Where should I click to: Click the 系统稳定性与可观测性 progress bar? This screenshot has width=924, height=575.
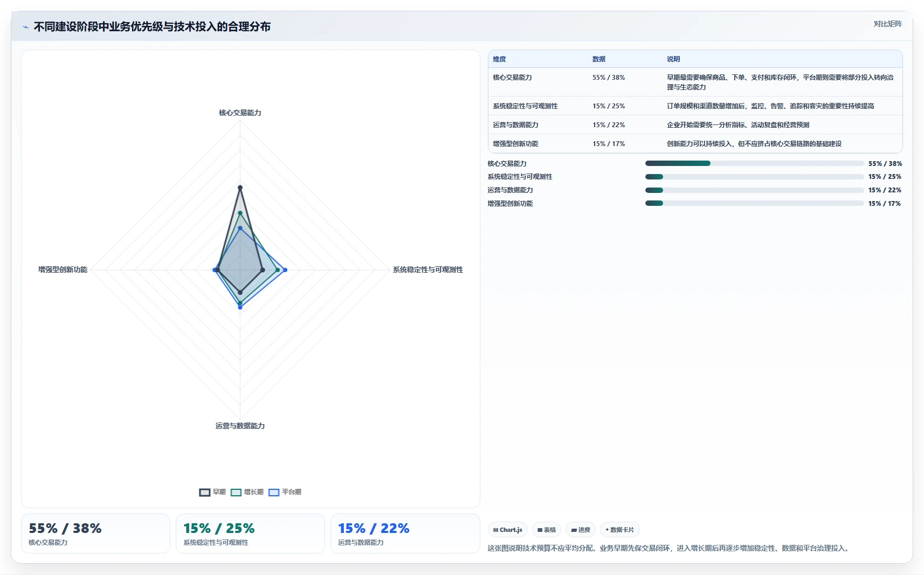click(x=754, y=177)
